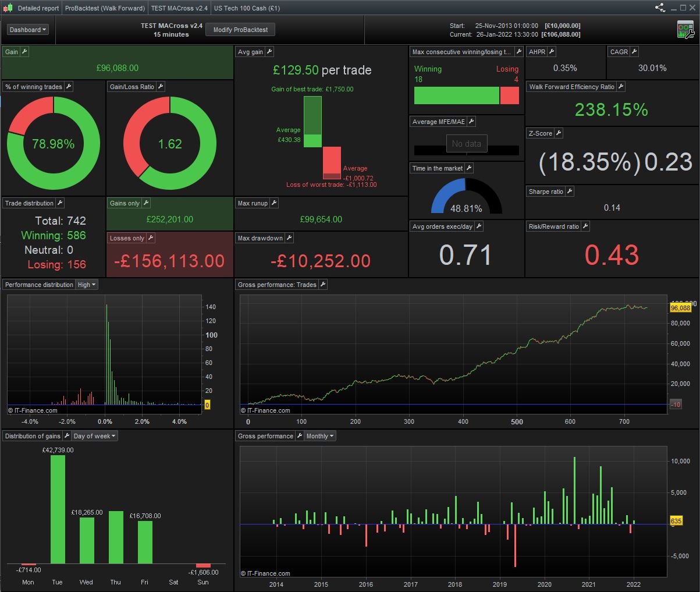Expand the High dropdown in Performance distribution
Viewport: 700px width, 592px height.
[87, 285]
